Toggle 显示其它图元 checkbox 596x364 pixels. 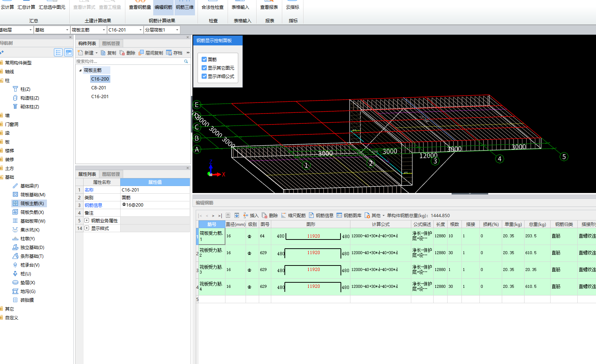click(204, 68)
